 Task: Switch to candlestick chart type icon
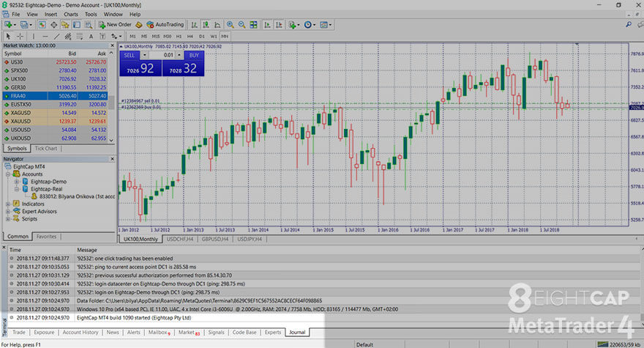206,25
